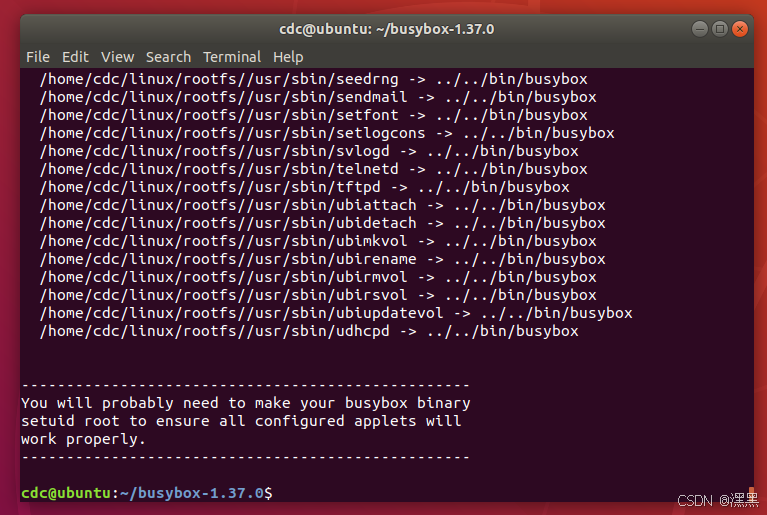Click the 'work properly.' line
The height and width of the screenshot is (515, 767).
[x=83, y=439]
